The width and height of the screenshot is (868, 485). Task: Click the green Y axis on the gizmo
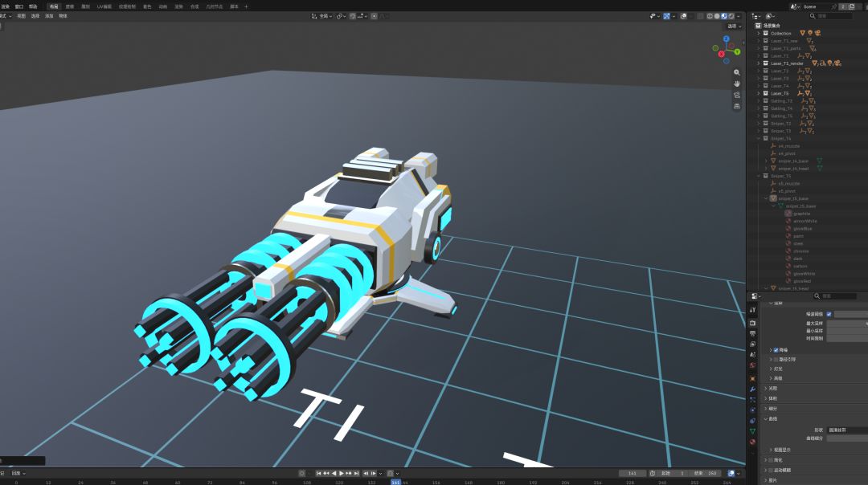(737, 52)
